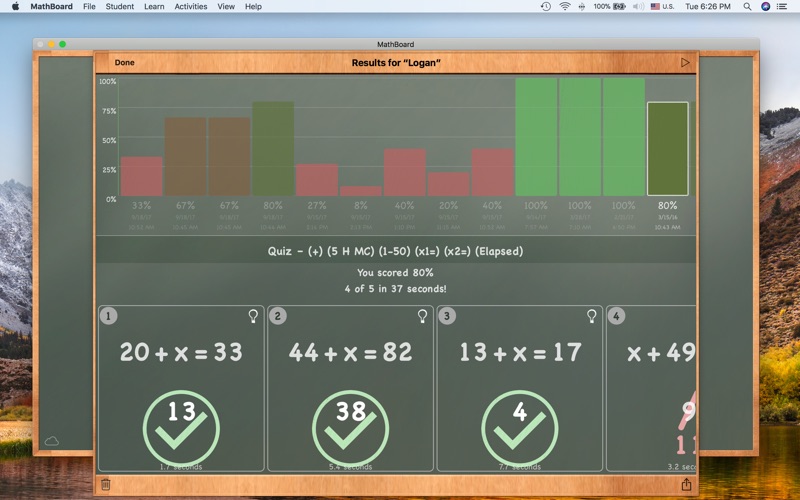
Task: Click the Done button in the results header
Action: click(x=124, y=62)
